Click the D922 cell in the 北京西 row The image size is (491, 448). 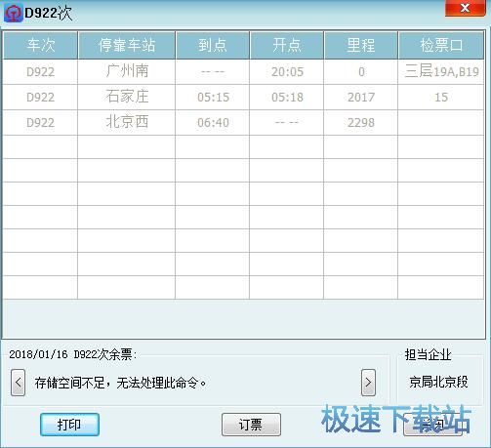pyautogui.click(x=41, y=122)
